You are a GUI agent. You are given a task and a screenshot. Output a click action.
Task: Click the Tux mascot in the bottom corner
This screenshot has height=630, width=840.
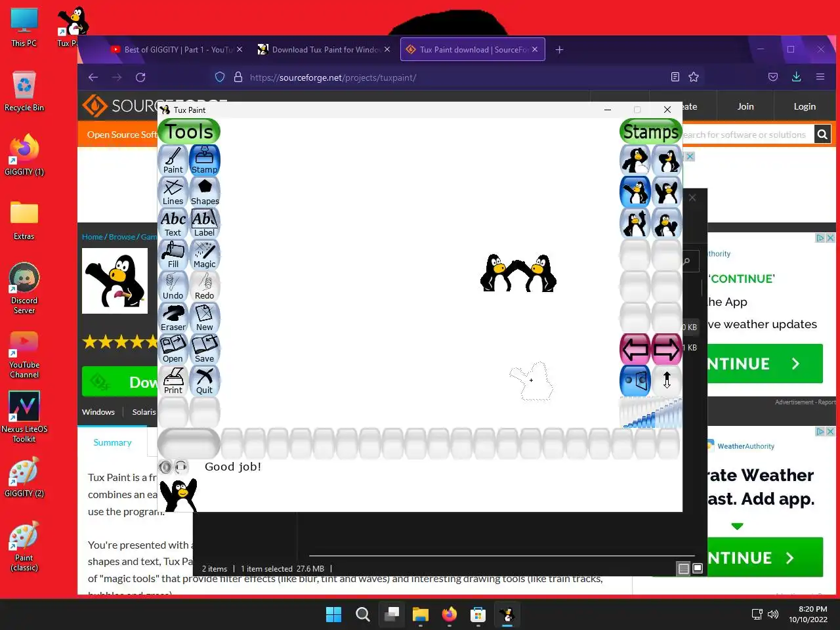pyautogui.click(x=178, y=495)
